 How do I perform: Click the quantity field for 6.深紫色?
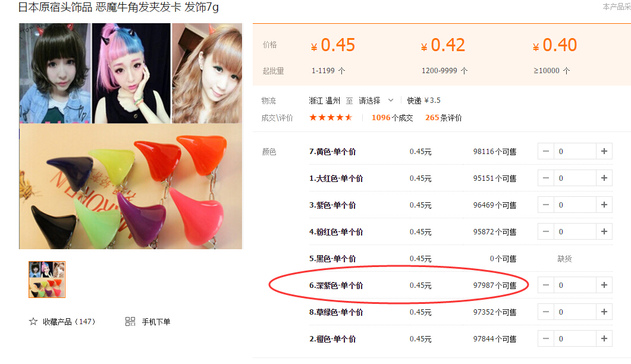pos(575,285)
